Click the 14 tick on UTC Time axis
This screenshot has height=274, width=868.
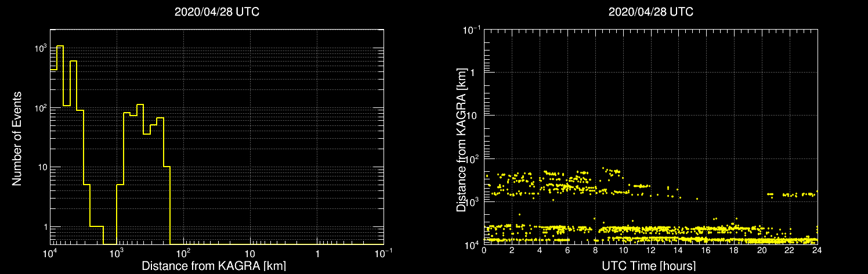(x=678, y=250)
